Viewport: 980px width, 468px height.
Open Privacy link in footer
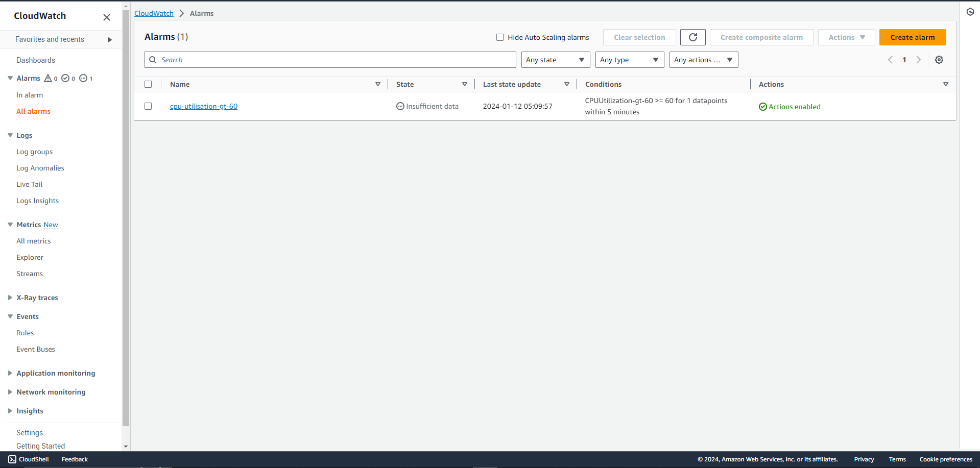coord(864,459)
